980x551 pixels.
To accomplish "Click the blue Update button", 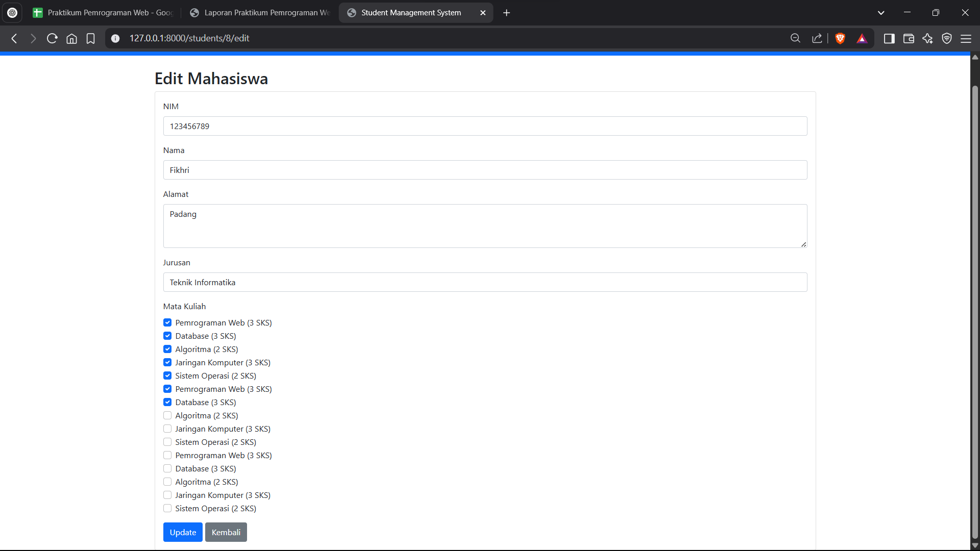I will click(x=183, y=532).
